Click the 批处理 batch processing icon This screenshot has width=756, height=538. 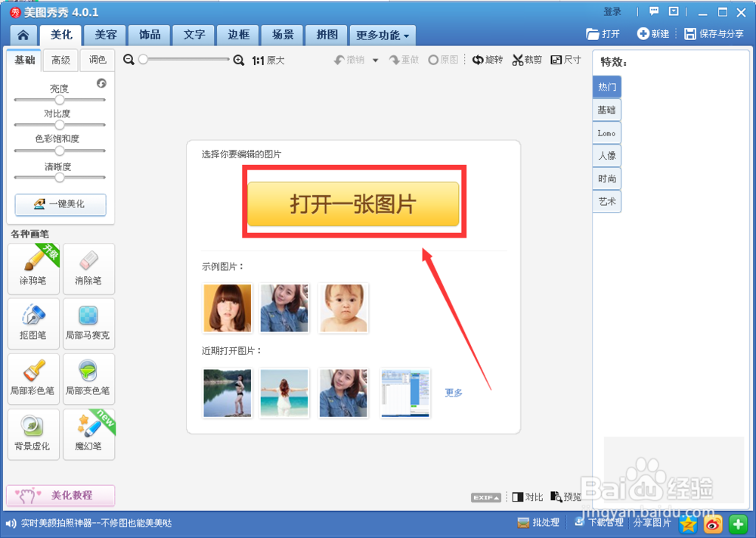tap(538, 522)
